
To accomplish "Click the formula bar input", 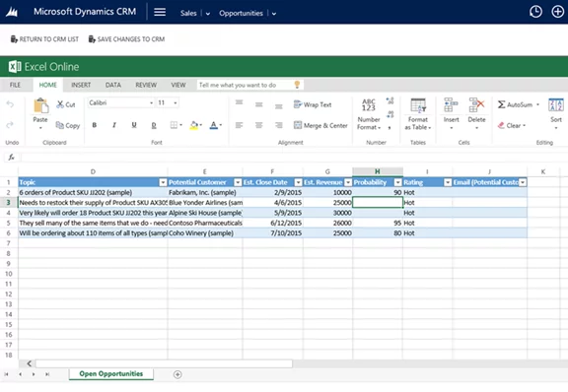I will point(294,157).
